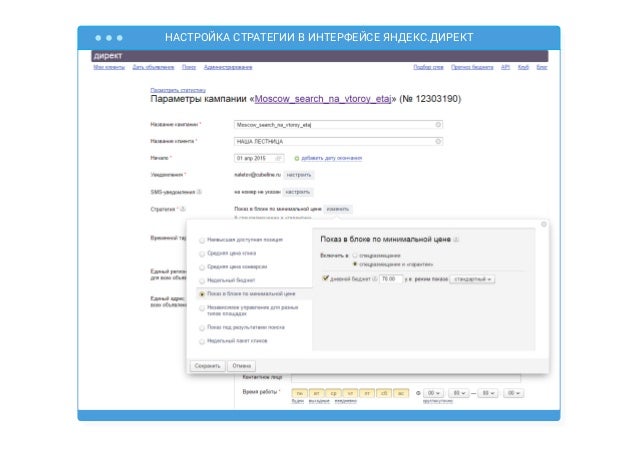Image resolution: width=638 pixels, height=450 pixels.
Task: Select 'Показ в блоке по минимальной цене' radio
Action: click(x=202, y=294)
